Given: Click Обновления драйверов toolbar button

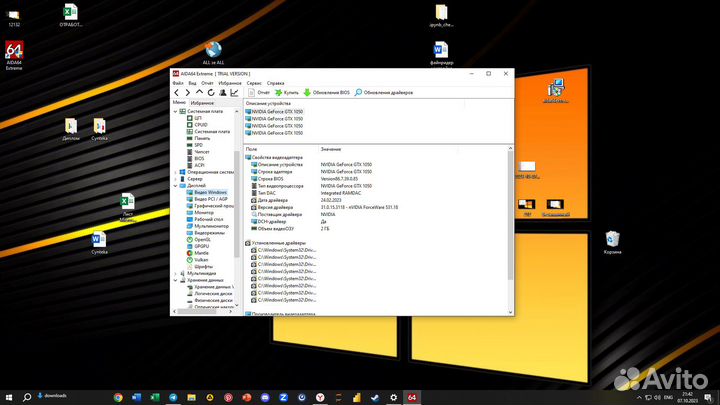Looking at the screenshot, I should [x=384, y=93].
